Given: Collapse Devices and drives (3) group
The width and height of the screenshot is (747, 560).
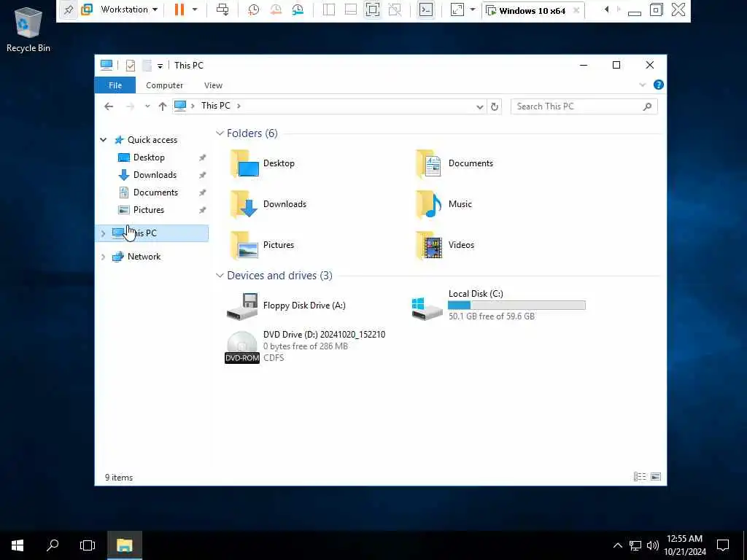Looking at the screenshot, I should coord(220,276).
